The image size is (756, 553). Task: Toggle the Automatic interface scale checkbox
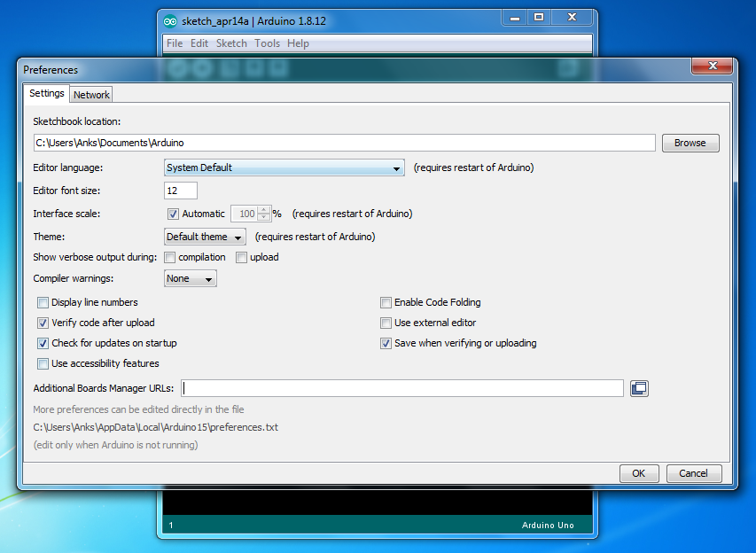click(x=173, y=214)
